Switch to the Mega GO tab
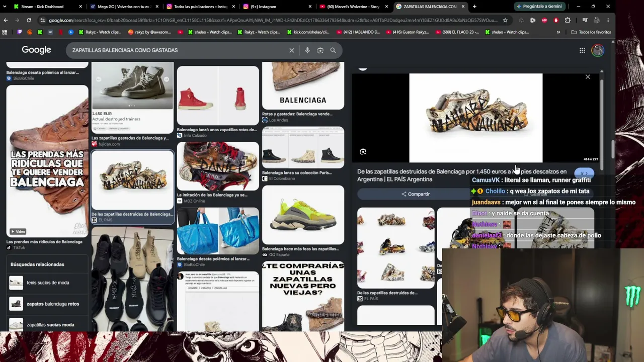Screen dimensions: 644x362 point(124,7)
